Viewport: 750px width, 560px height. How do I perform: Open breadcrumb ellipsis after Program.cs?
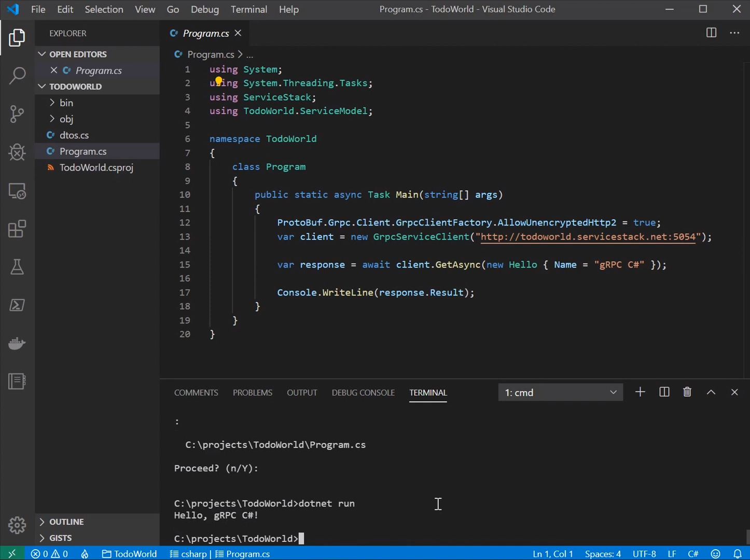[x=249, y=54]
